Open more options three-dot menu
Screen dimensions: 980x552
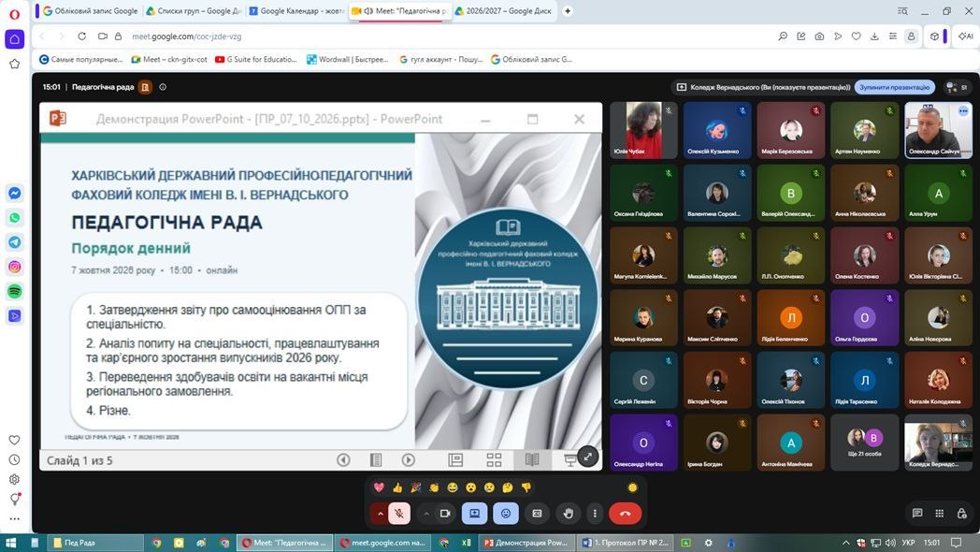point(595,514)
